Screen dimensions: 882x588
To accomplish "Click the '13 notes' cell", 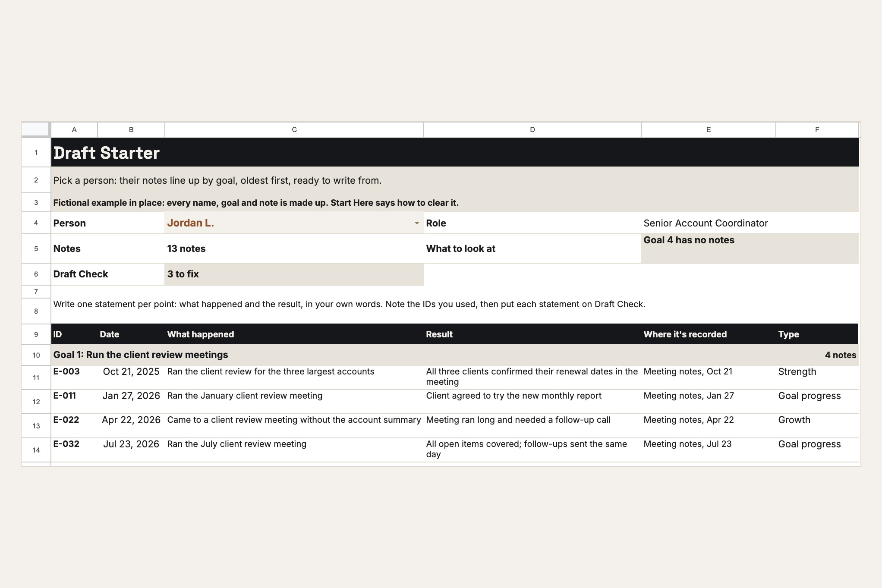I will coord(294,248).
